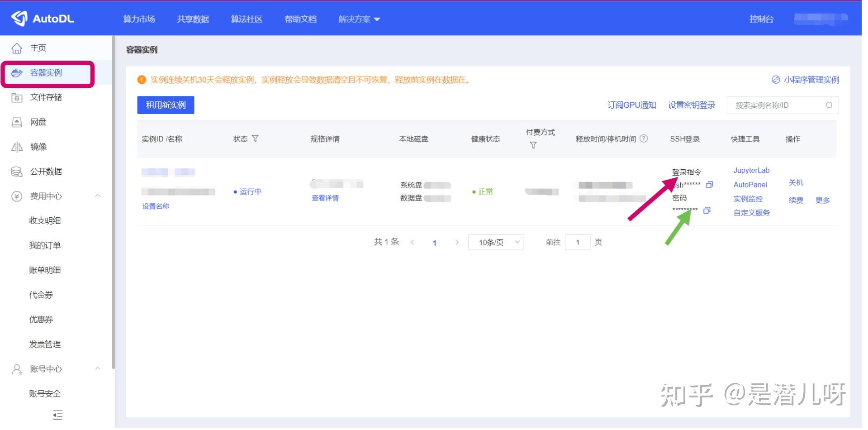
Task: Collapse the sidebar with the bottom arrow icon
Action: (57, 415)
